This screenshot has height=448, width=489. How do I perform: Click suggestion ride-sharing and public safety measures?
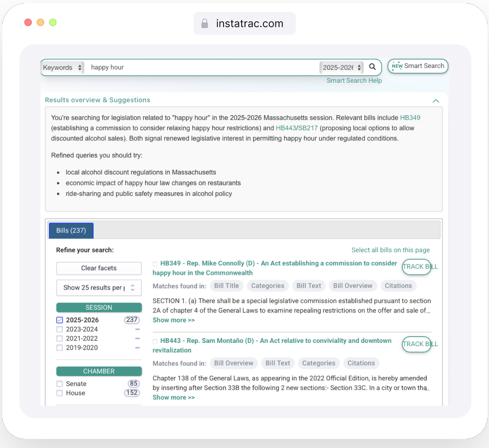[149, 194]
